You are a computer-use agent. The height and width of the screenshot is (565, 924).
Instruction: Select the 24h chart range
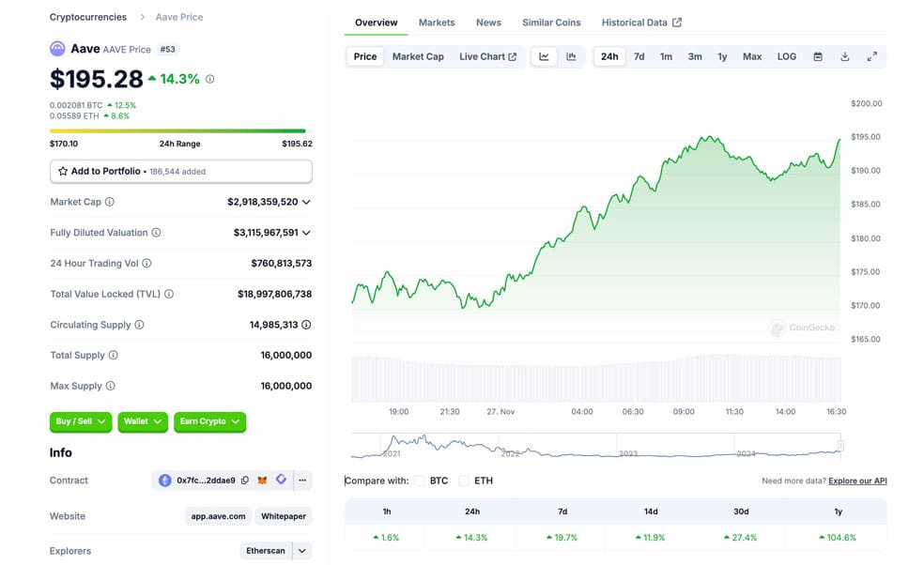point(609,56)
